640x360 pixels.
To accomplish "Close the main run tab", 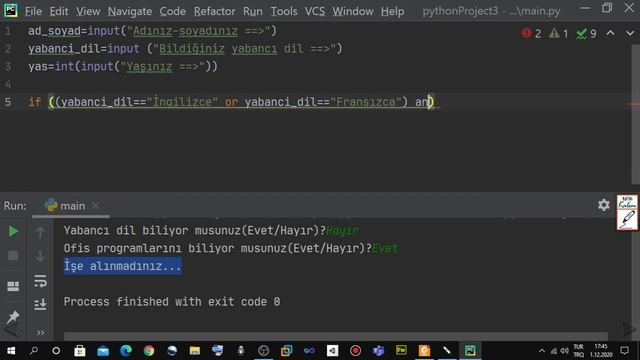I will [x=96, y=205].
